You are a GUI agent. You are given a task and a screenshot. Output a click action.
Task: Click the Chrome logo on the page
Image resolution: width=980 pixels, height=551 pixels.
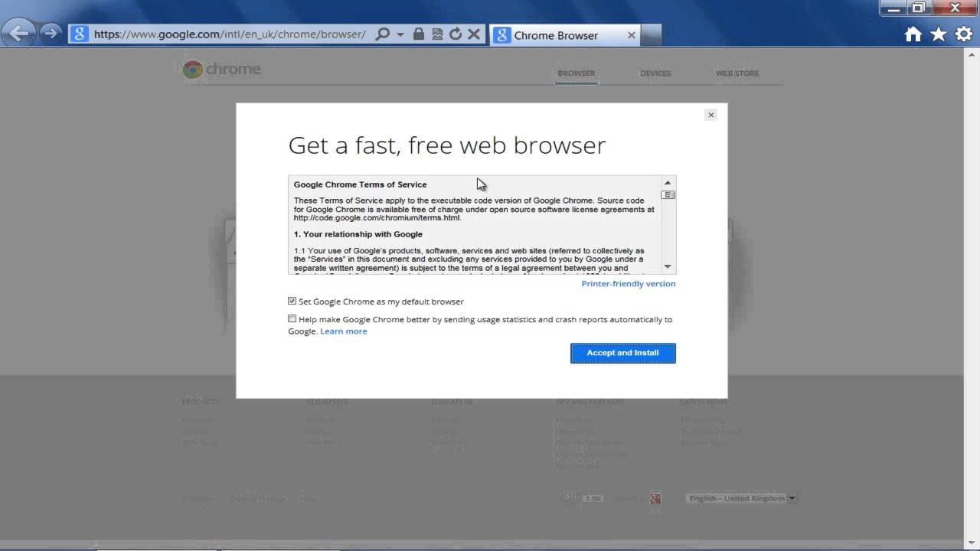(x=222, y=69)
